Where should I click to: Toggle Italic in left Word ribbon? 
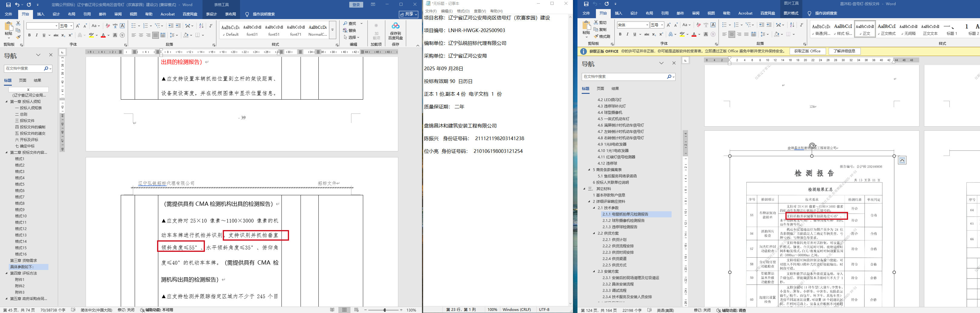[x=37, y=35]
